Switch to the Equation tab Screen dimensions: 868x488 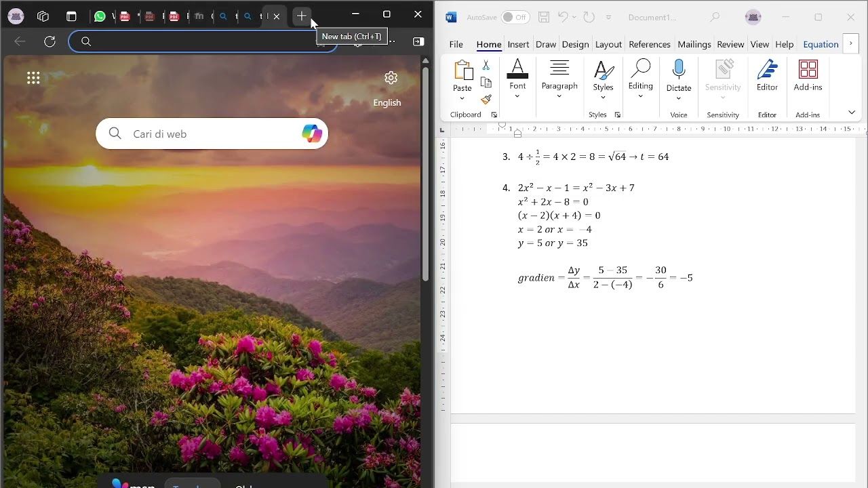tap(821, 44)
